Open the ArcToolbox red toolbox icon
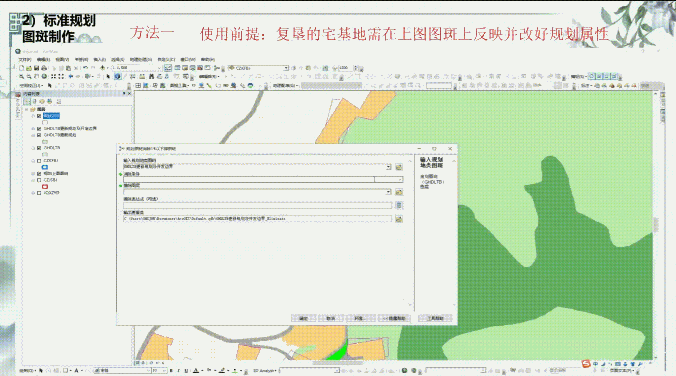Screen dimensions: 676x376 point(200,68)
